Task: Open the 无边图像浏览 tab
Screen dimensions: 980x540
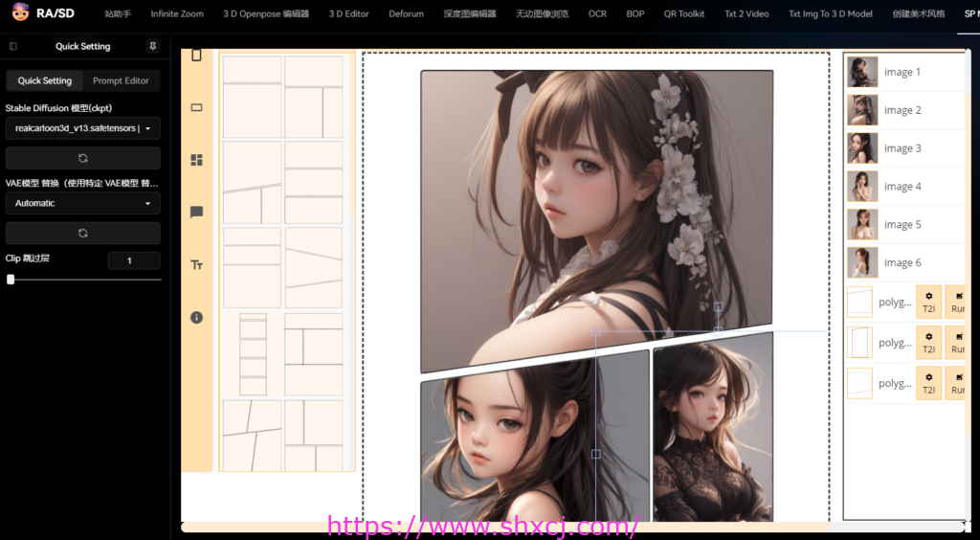Action: [x=542, y=13]
